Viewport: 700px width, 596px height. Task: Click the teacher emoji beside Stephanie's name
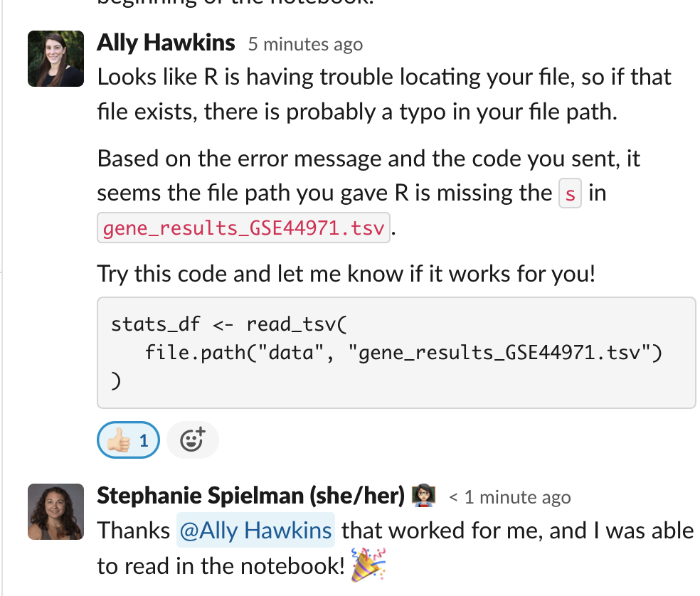click(423, 496)
